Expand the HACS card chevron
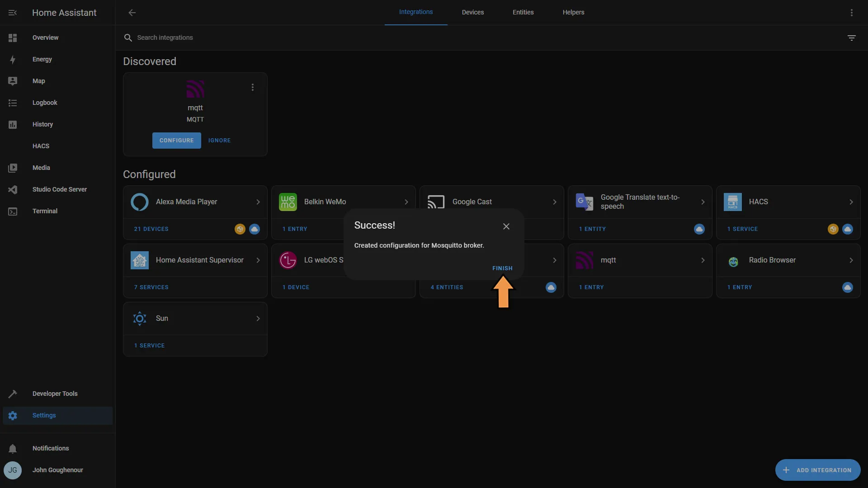This screenshot has height=488, width=868. [851, 202]
